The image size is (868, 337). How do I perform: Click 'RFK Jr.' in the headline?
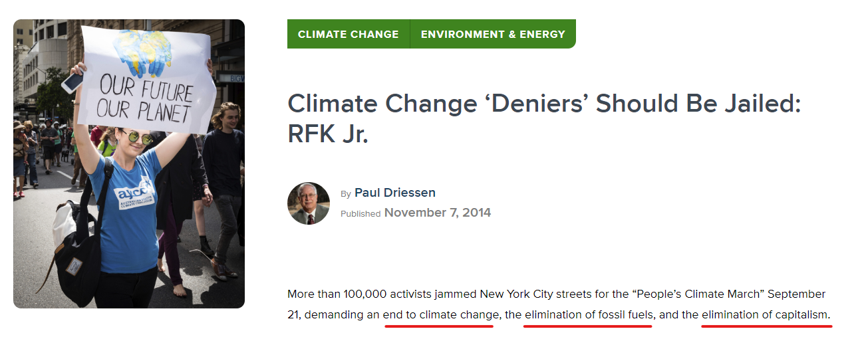[327, 134]
